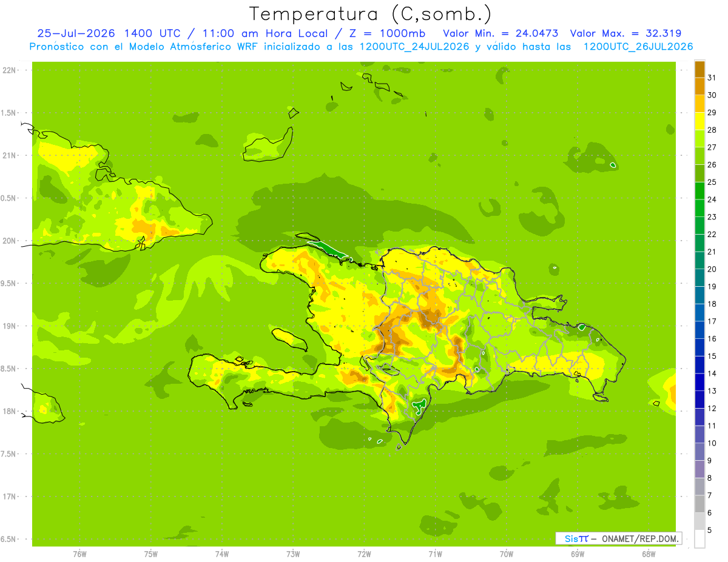Click latitude axis label "21N"
The image size is (728, 562).
click(x=10, y=156)
